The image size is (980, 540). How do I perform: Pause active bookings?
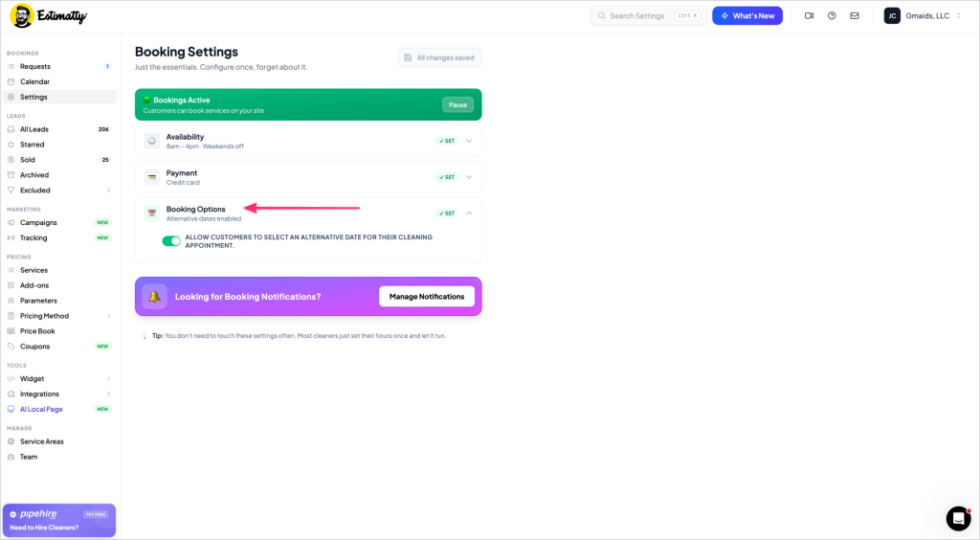pyautogui.click(x=457, y=104)
